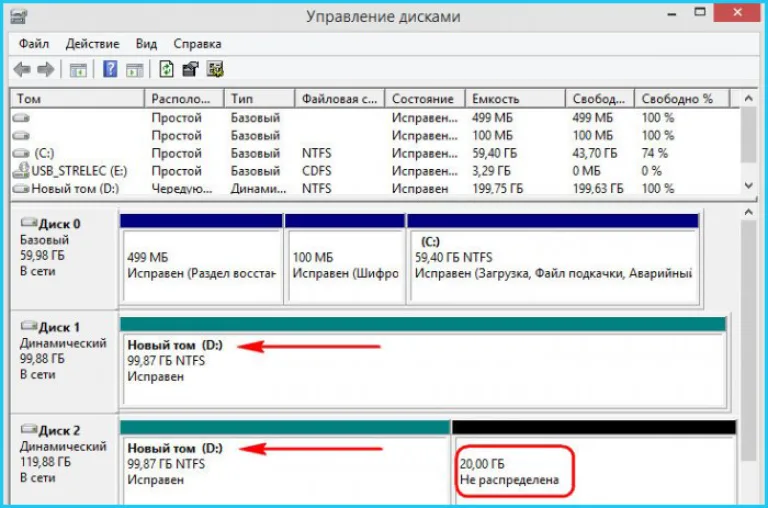
Task: Select the Новый том (D:) partition on Диск 2
Action: pos(285,462)
